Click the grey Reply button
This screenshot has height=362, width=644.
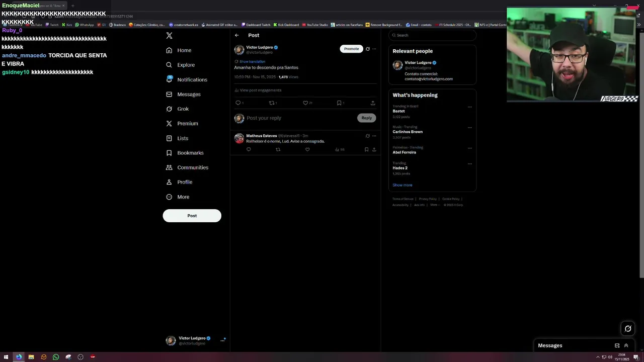pyautogui.click(x=366, y=118)
